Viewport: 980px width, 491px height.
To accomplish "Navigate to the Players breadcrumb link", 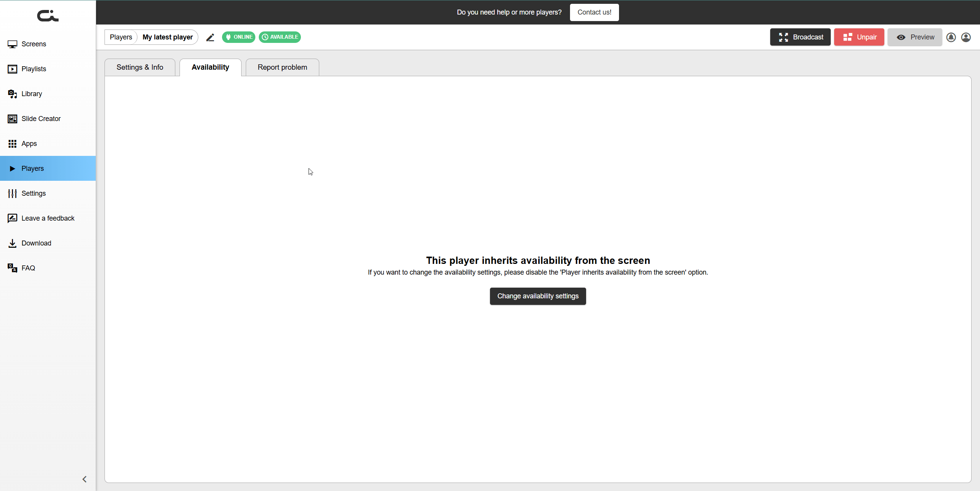I will (121, 37).
